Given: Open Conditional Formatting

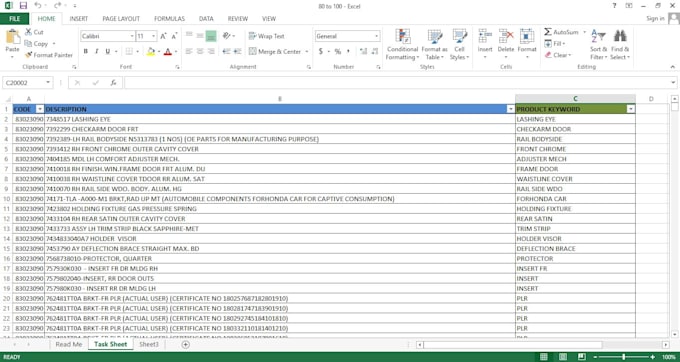Looking at the screenshot, I should [x=402, y=45].
